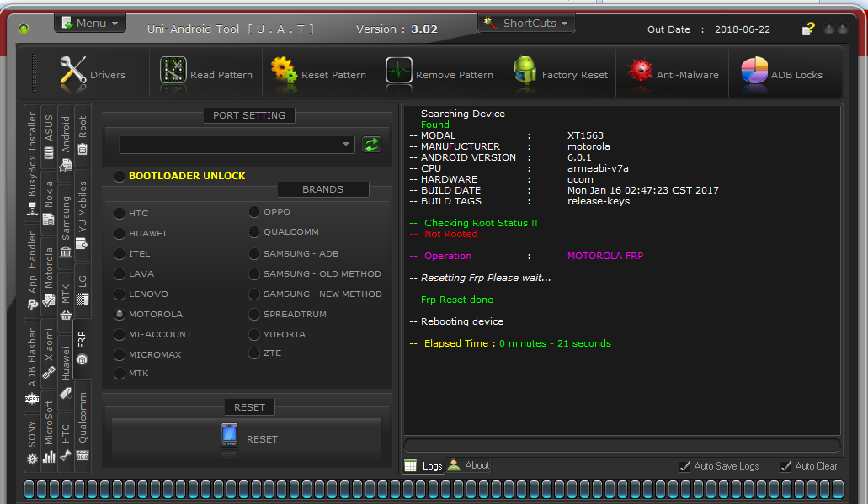This screenshot has height=504, width=868.
Task: Click the Read Pattern icon
Action: click(x=173, y=71)
